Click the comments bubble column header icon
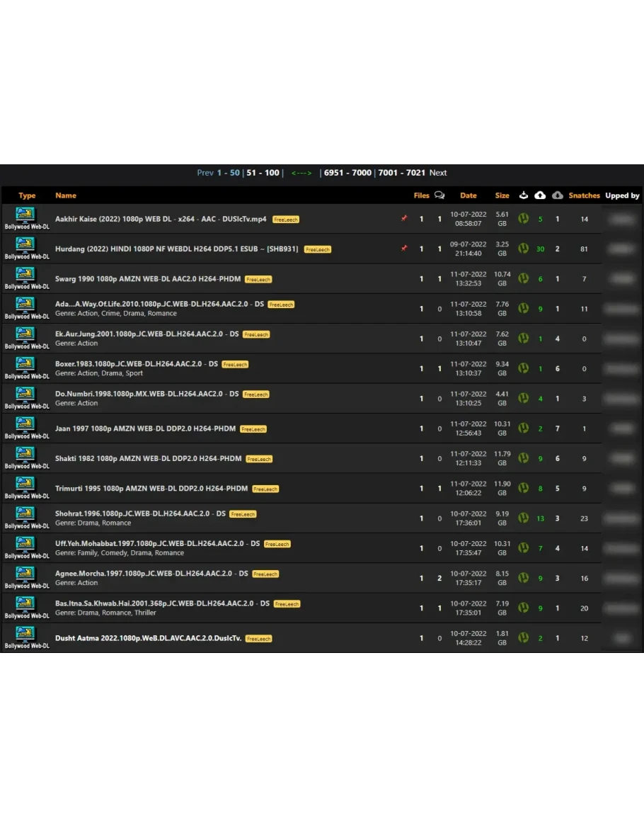This screenshot has height=818, width=644. tap(439, 195)
